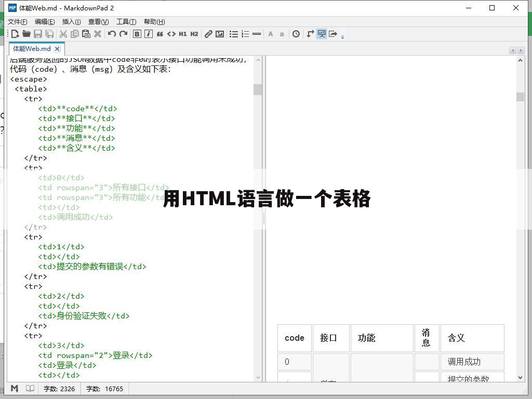The image size is (532, 399).
Task: Close the 体能Web.md tab
Action: (x=57, y=49)
